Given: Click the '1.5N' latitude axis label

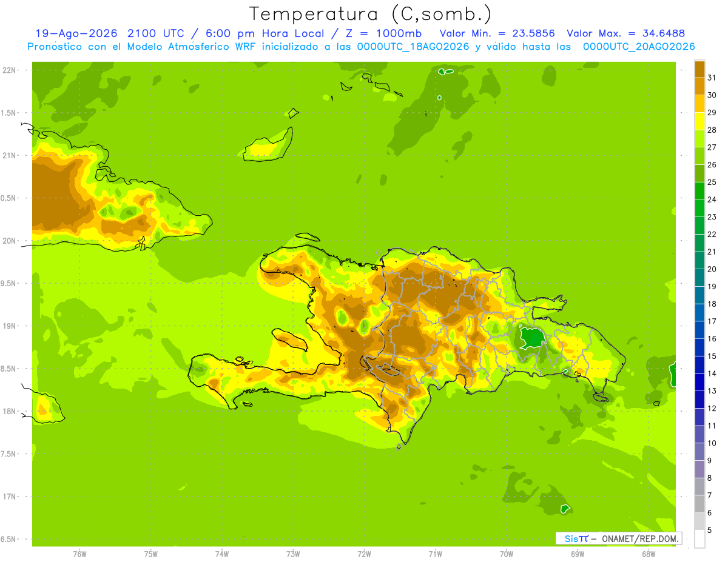Looking at the screenshot, I should pyautogui.click(x=8, y=113).
